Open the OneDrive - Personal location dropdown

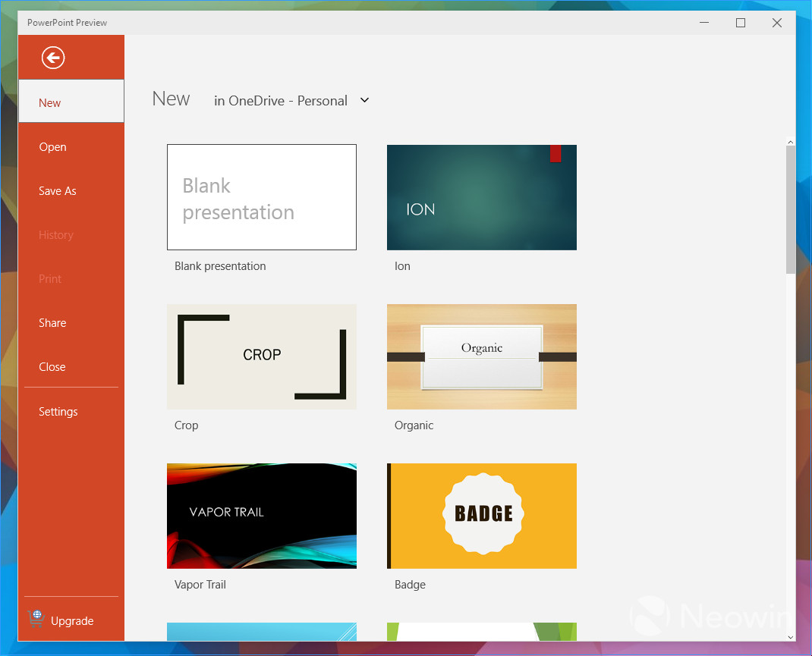pyautogui.click(x=282, y=100)
